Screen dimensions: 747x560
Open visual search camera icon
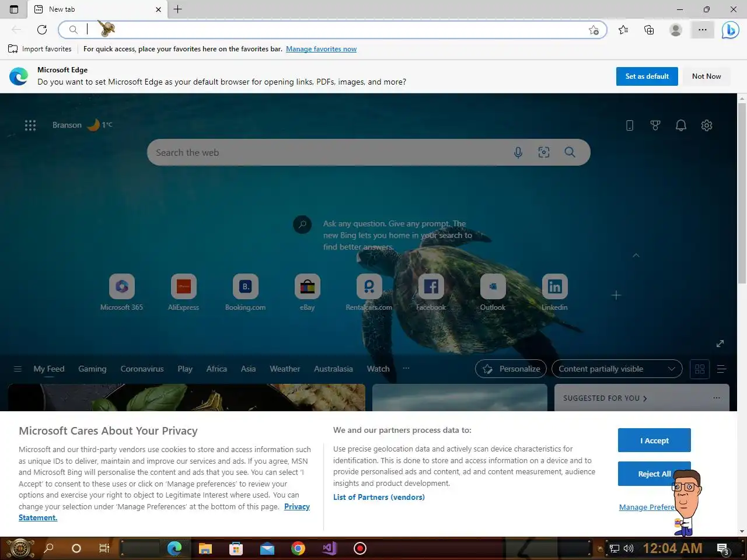coord(544,152)
